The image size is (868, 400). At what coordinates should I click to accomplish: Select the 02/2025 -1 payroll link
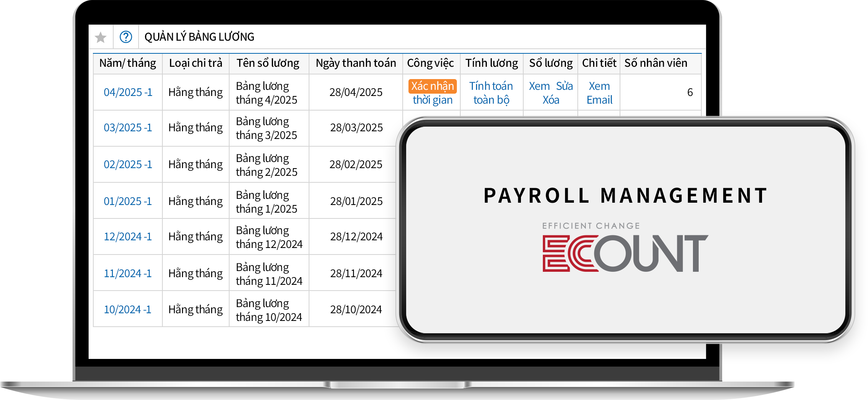coord(128,165)
